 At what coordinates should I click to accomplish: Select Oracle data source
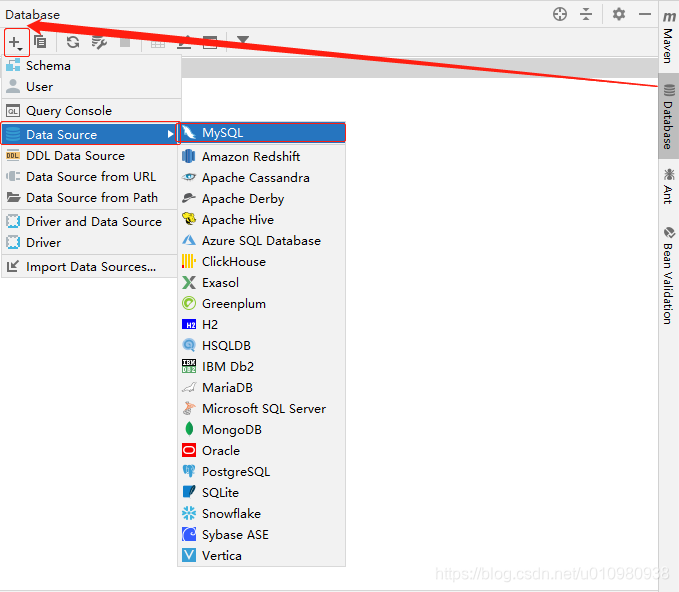point(262,451)
